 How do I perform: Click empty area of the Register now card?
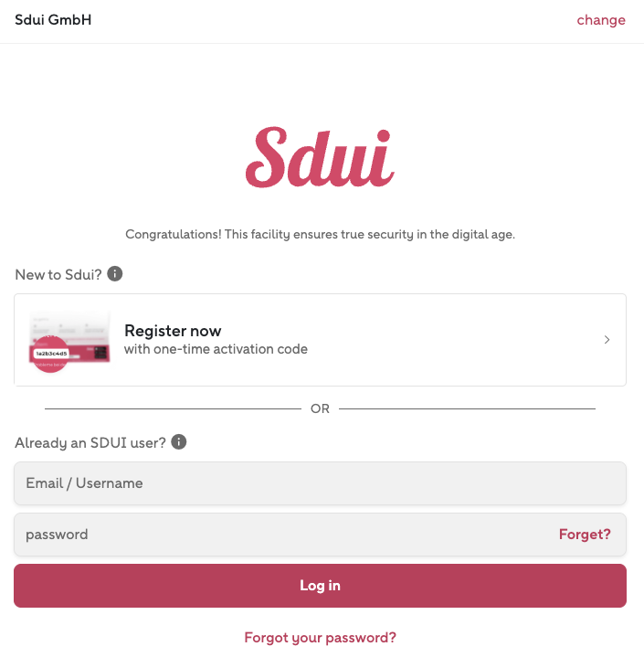457,340
